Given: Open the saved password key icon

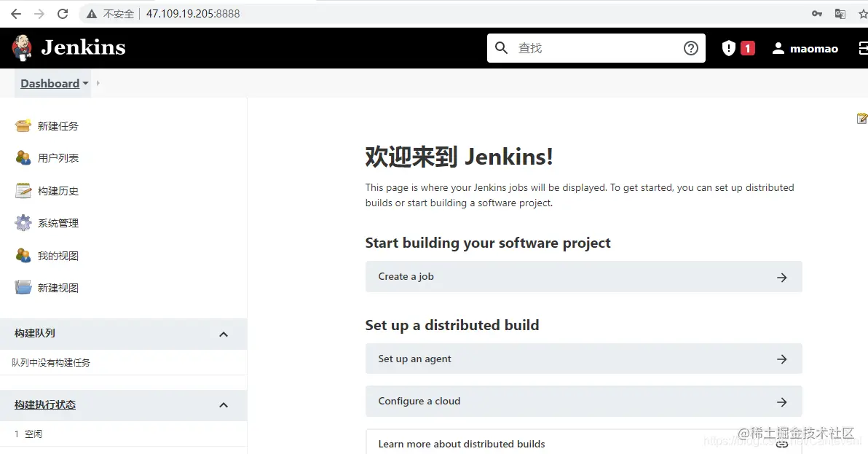Looking at the screenshot, I should point(817,14).
